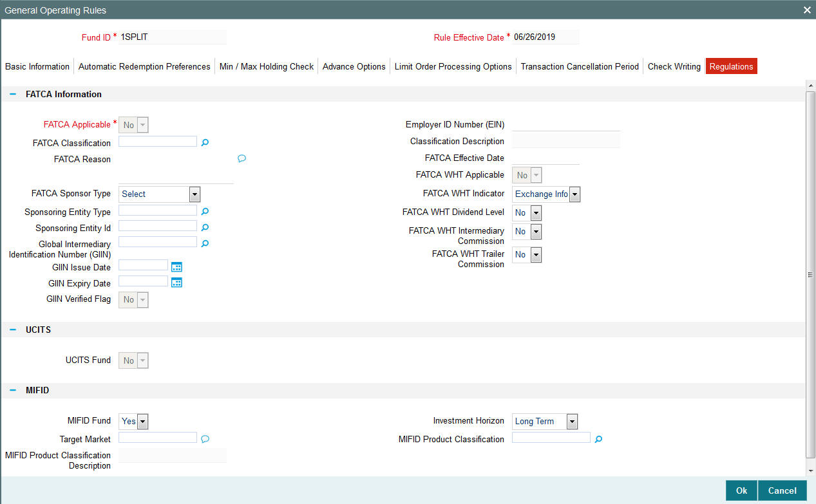The width and height of the screenshot is (816, 504).
Task: Click the Sponsoring Entity Type search magnifier
Action: tap(205, 210)
